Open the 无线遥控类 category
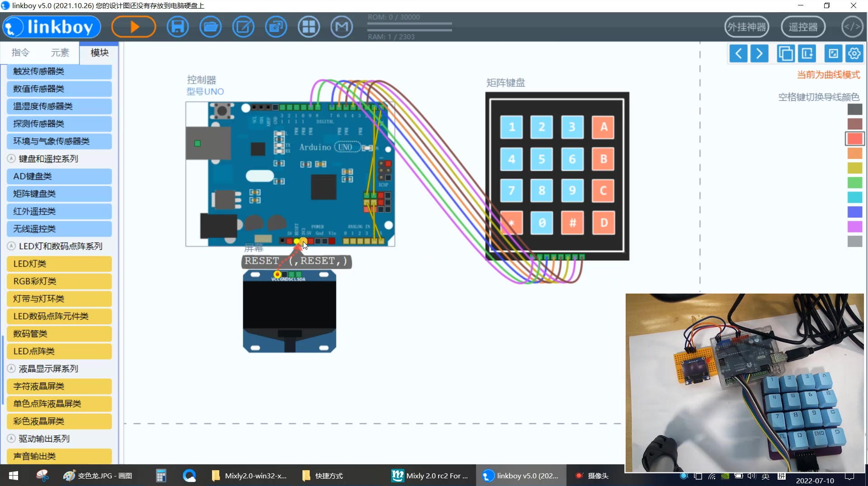Screen dimensions: 868x486 [x=59, y=229]
